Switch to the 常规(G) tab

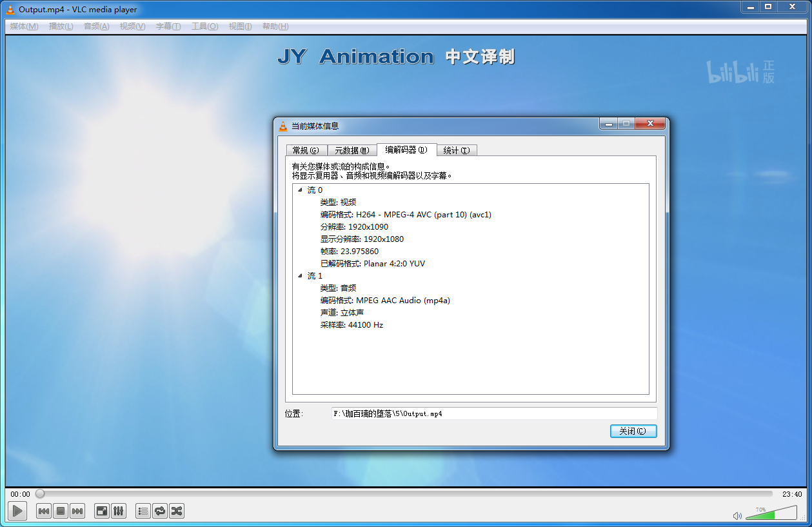[306, 150]
